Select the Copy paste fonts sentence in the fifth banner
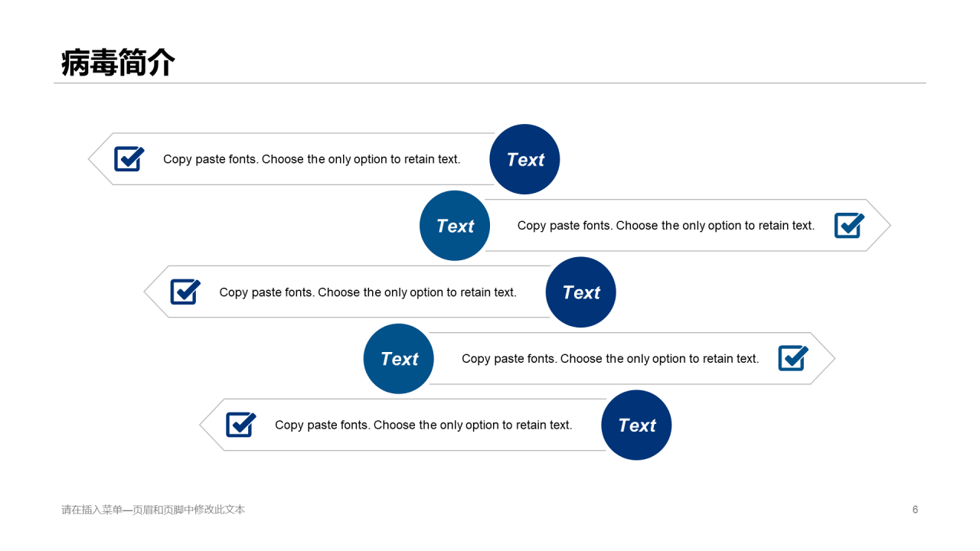Screen dimensions: 980x551 [x=423, y=425]
